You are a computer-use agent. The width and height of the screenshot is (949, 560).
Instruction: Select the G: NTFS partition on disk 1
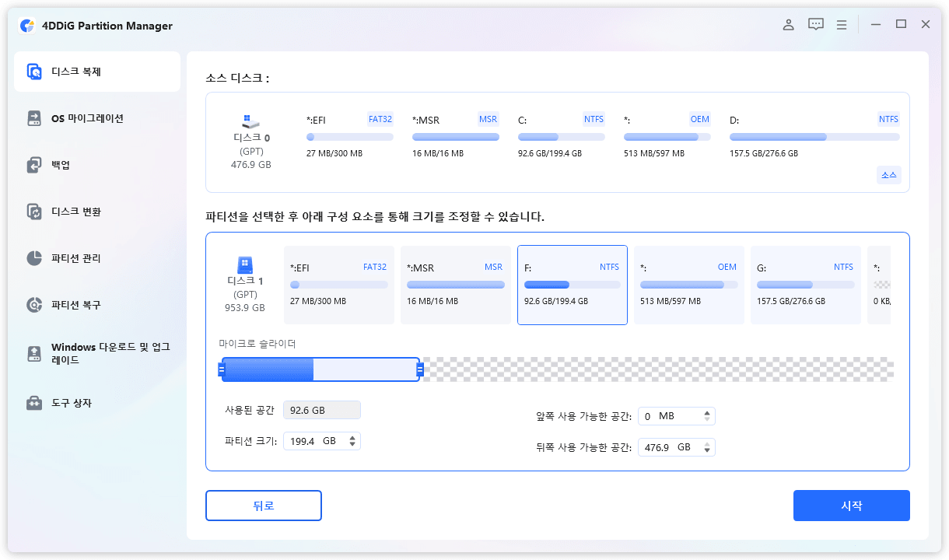pos(805,285)
